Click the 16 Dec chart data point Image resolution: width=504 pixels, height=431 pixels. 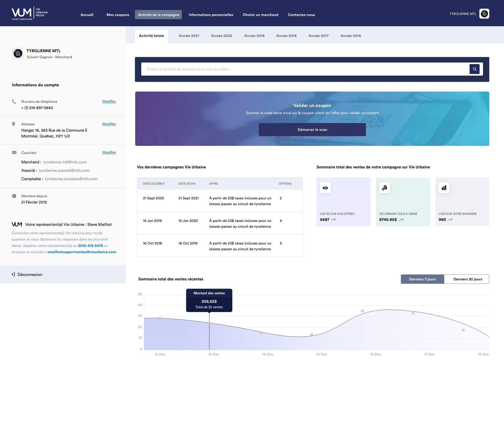click(x=362, y=311)
